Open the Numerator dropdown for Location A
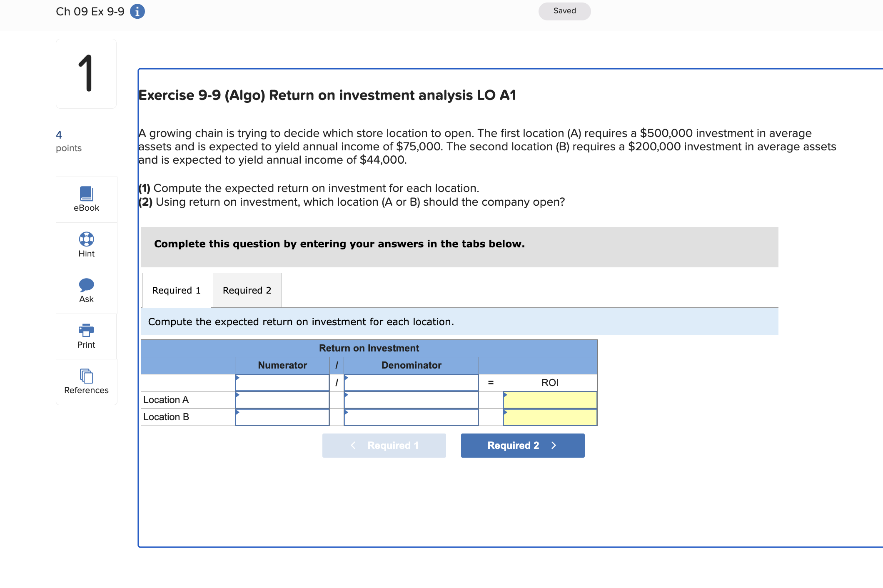883x588 pixels. [282, 399]
